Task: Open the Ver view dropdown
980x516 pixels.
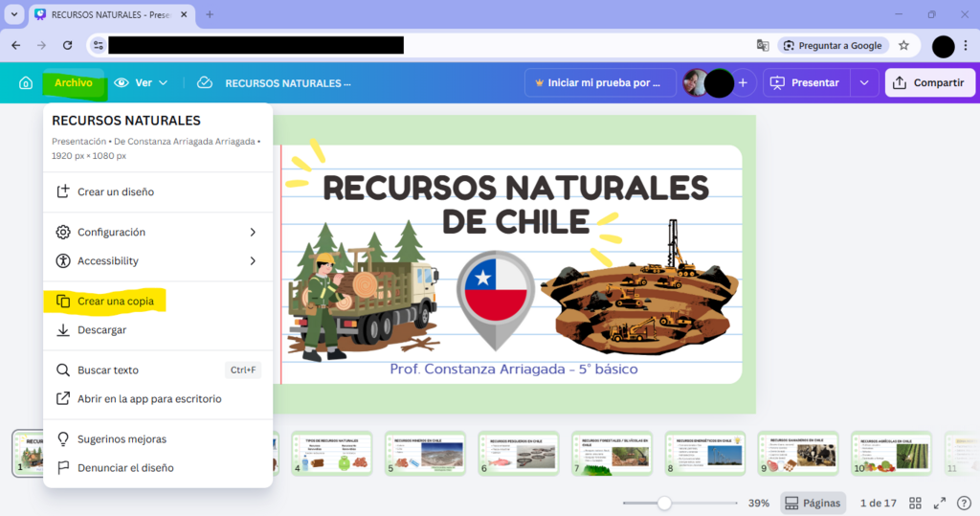Action: pos(142,82)
